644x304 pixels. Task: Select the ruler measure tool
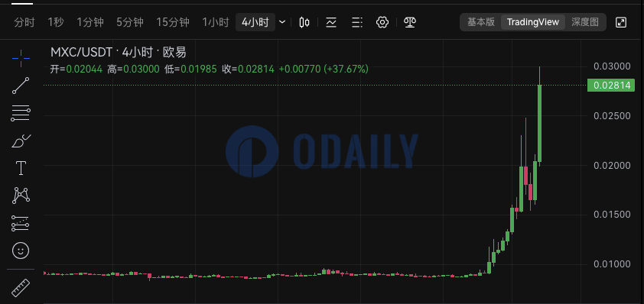pyautogui.click(x=21, y=288)
